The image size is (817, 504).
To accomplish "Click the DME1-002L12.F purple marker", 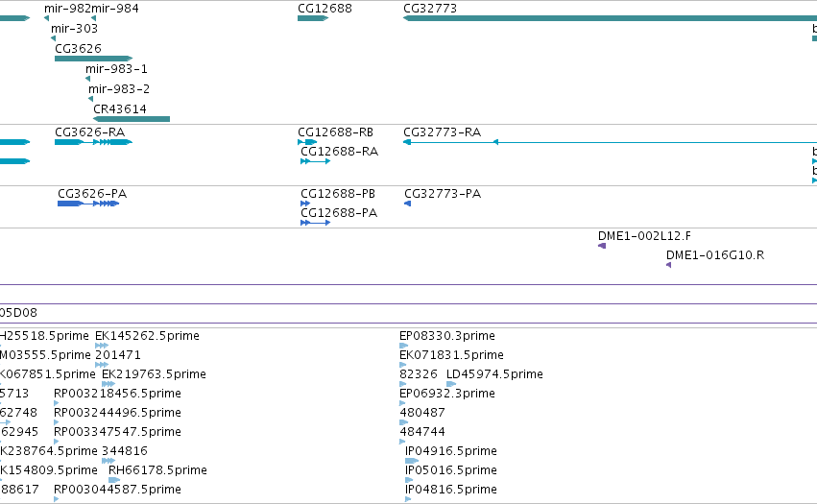I will (x=602, y=246).
